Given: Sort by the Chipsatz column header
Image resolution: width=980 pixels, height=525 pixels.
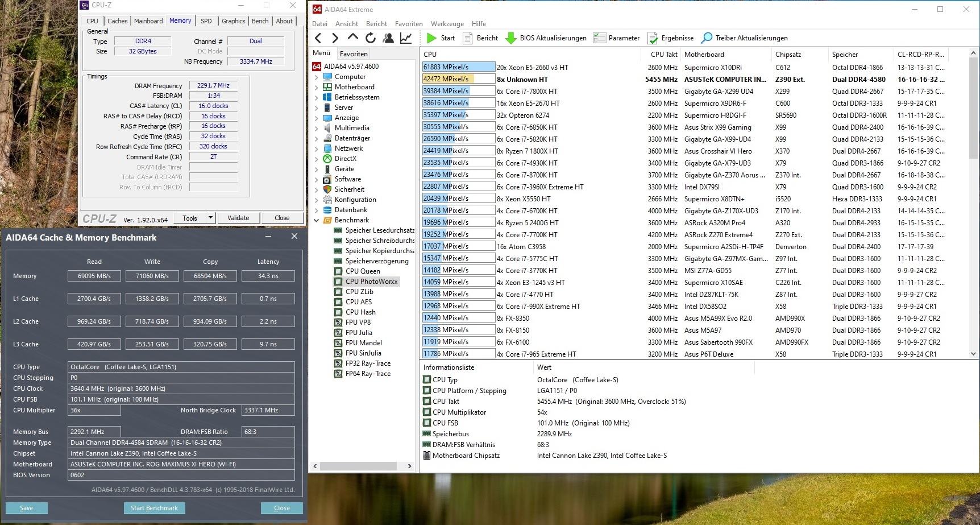Looking at the screenshot, I should point(800,55).
